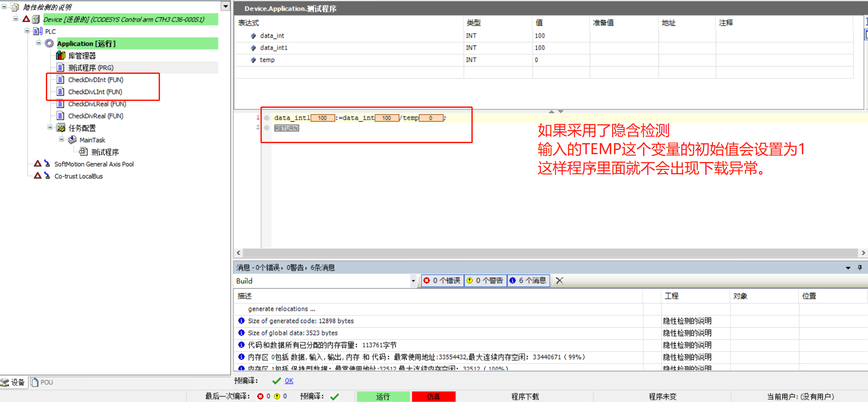Open the device tree panel dropdown arrow

(225, 6)
